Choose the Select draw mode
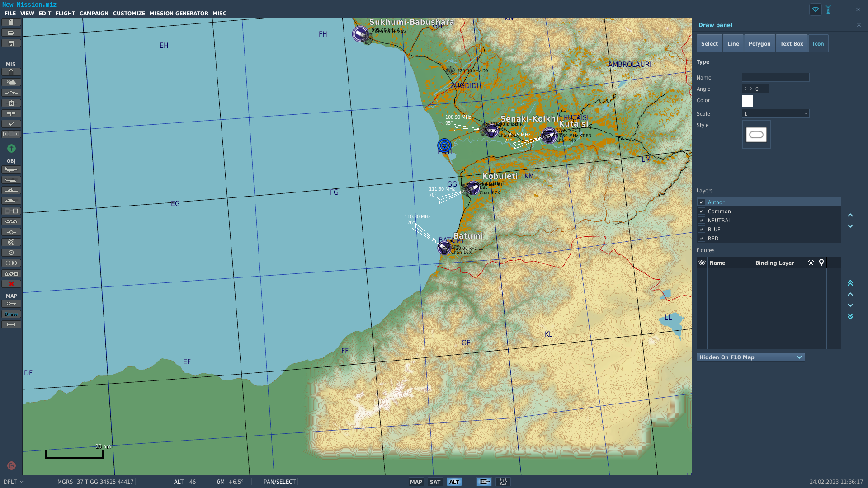 click(x=709, y=43)
